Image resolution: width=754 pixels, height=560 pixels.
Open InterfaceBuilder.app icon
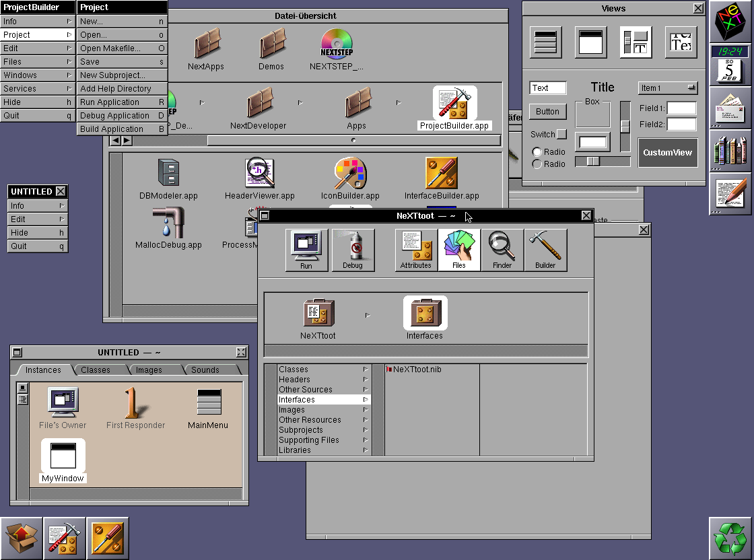coord(442,172)
